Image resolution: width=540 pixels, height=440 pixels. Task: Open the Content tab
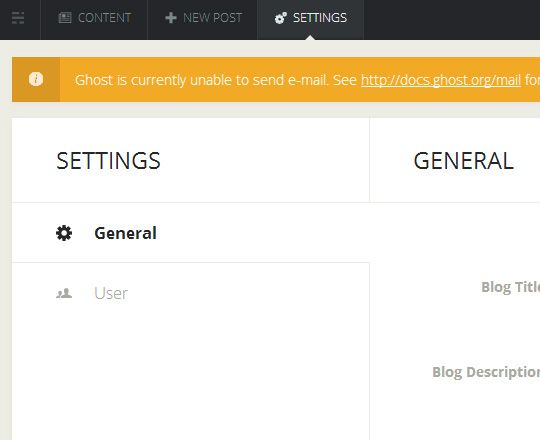pyautogui.click(x=94, y=20)
